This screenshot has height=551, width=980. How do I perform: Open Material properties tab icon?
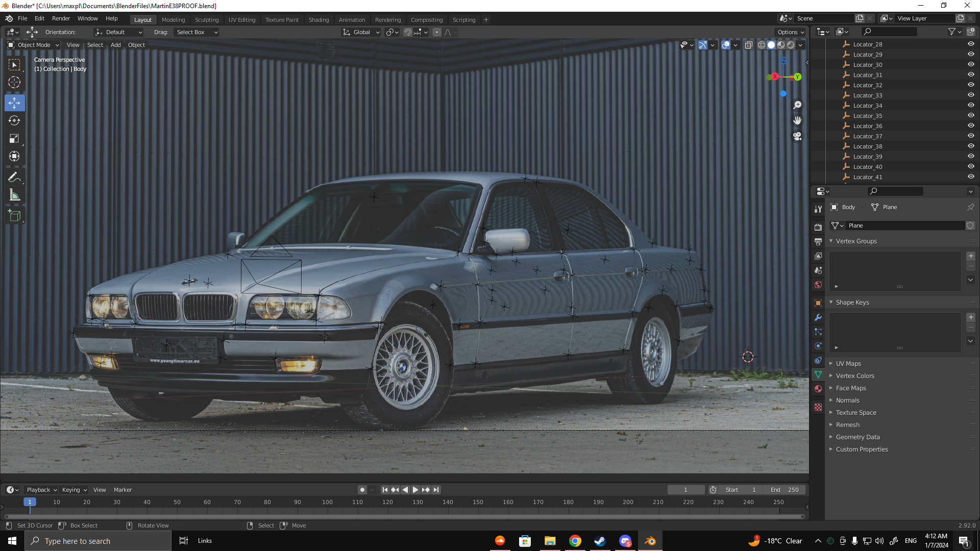pyautogui.click(x=818, y=389)
